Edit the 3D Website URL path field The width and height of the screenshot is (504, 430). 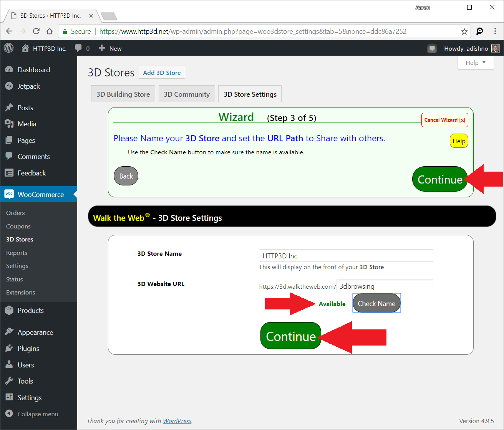tap(385, 286)
